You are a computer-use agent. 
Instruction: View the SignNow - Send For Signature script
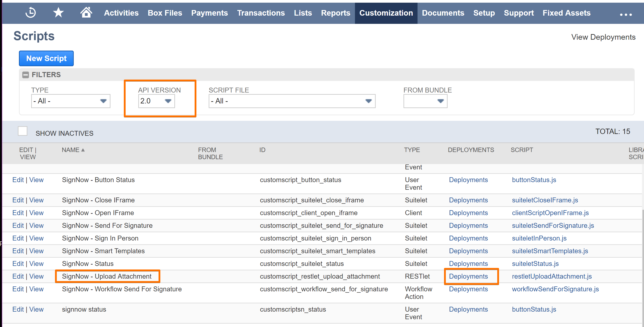(x=36, y=226)
